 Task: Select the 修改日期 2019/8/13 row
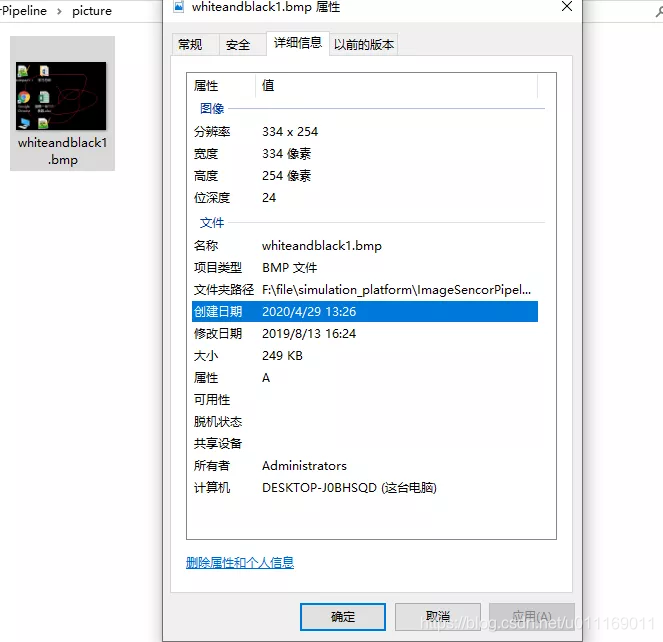[x=365, y=334]
